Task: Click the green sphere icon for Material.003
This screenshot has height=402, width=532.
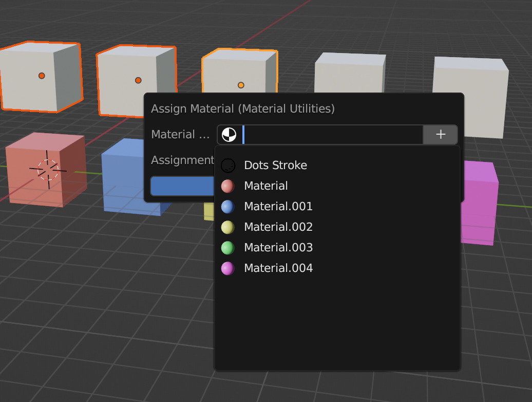Action: point(228,247)
